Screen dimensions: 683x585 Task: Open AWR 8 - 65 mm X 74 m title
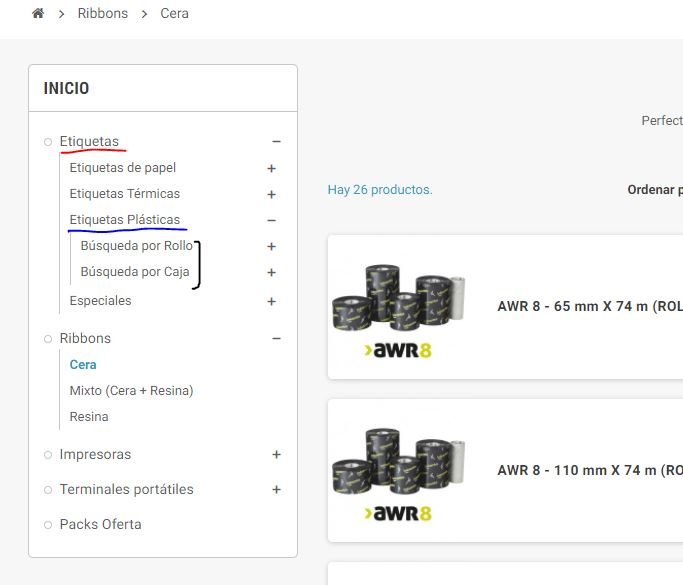click(x=590, y=307)
